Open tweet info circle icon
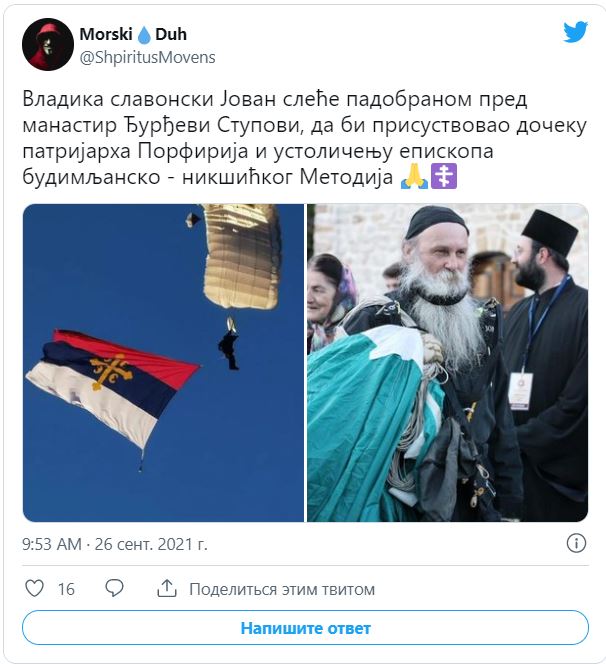 (x=576, y=543)
